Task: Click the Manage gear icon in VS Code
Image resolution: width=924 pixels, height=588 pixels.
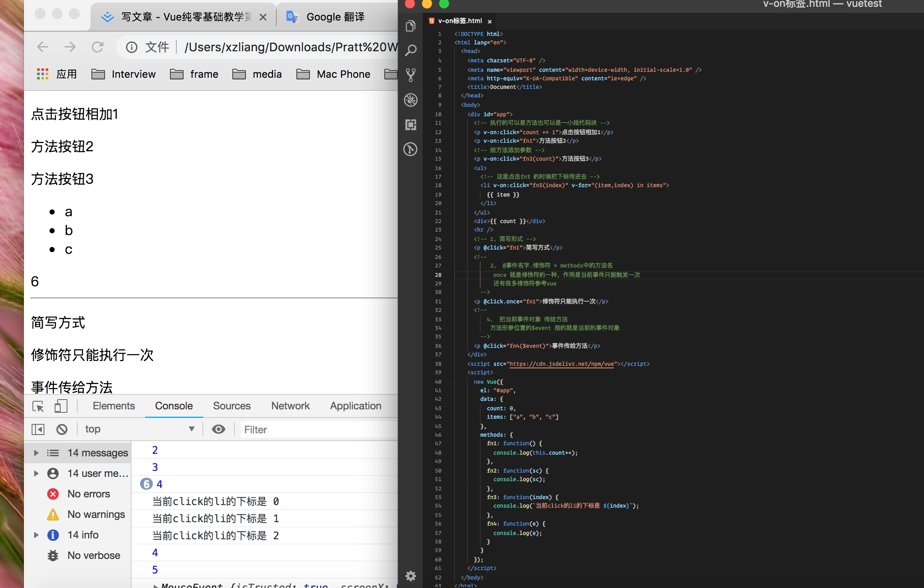Action: (410, 576)
